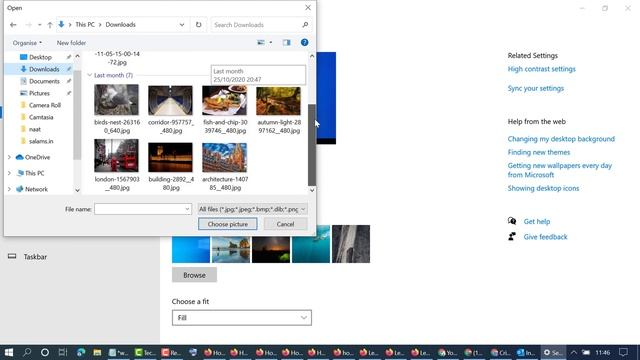
Task: Create a New folder
Action: click(x=71, y=42)
